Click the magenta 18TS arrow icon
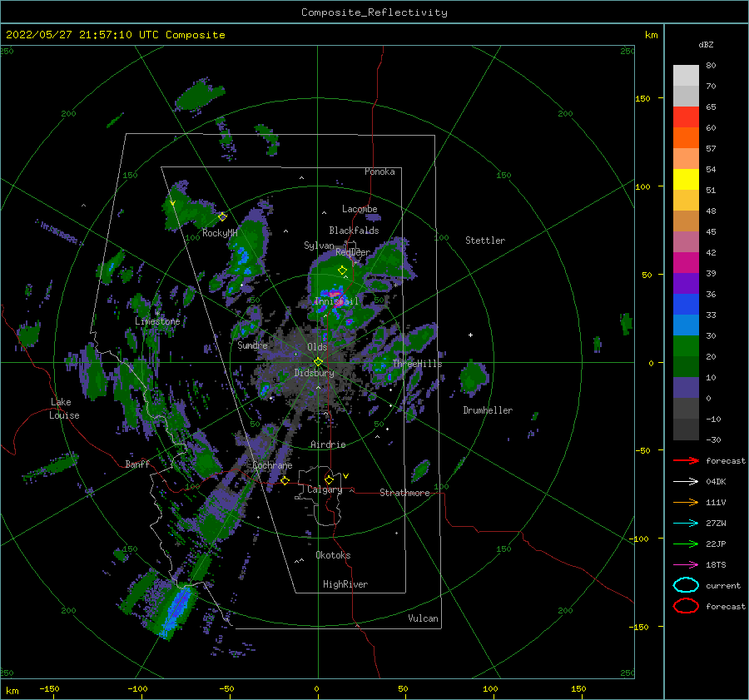 tap(686, 565)
